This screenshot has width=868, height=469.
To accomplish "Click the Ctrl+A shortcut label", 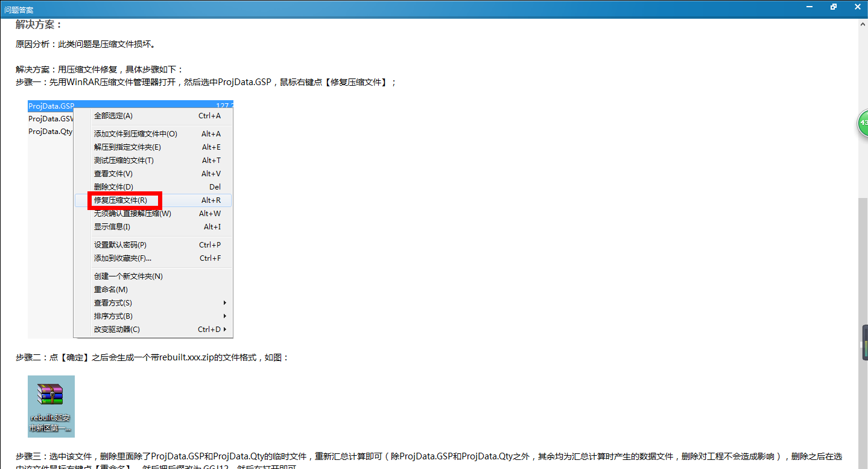I will (x=210, y=116).
